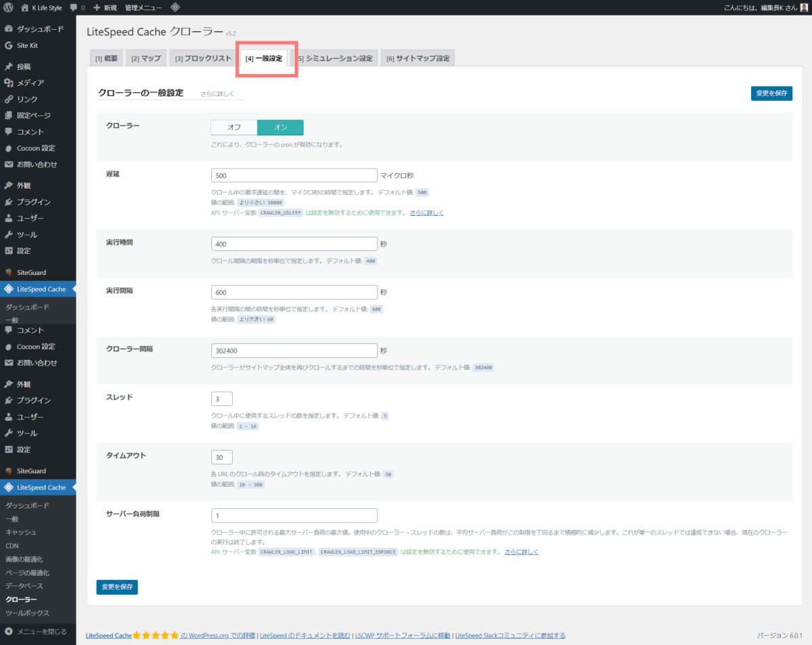This screenshot has width=812, height=645.
Task: Open 固定ページ (Pages) in the sidebar
Action: [33, 115]
